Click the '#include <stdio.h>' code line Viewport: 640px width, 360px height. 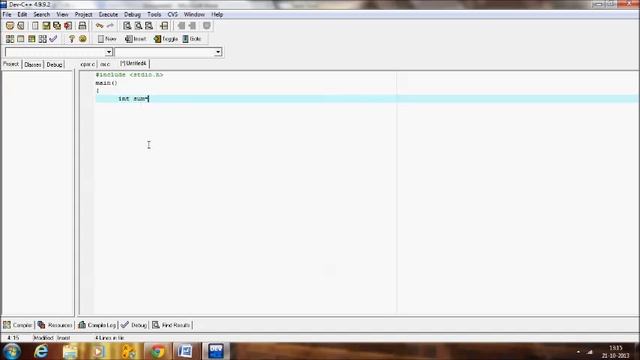pyautogui.click(x=129, y=75)
